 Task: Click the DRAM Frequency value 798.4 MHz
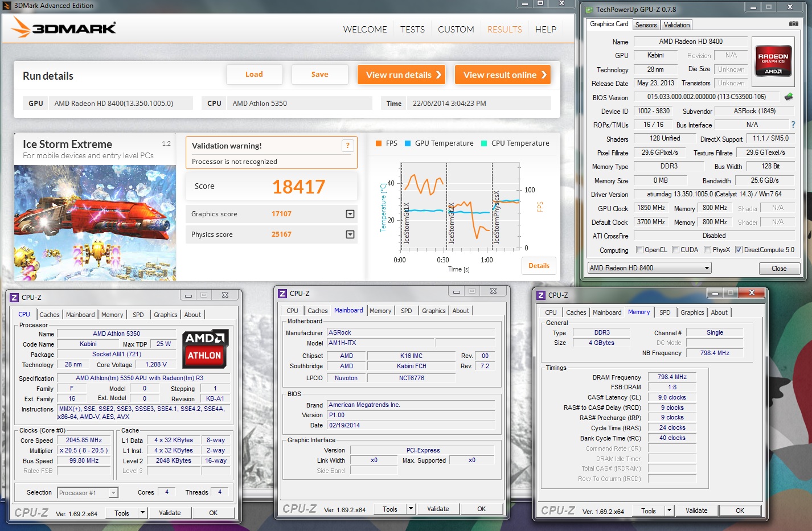(x=672, y=377)
